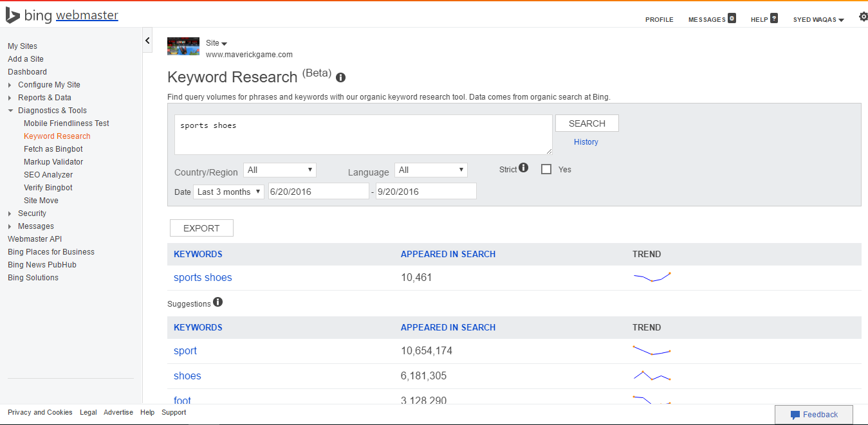The width and height of the screenshot is (868, 425).
Task: Open sports shoes keyword link
Action: point(203,278)
